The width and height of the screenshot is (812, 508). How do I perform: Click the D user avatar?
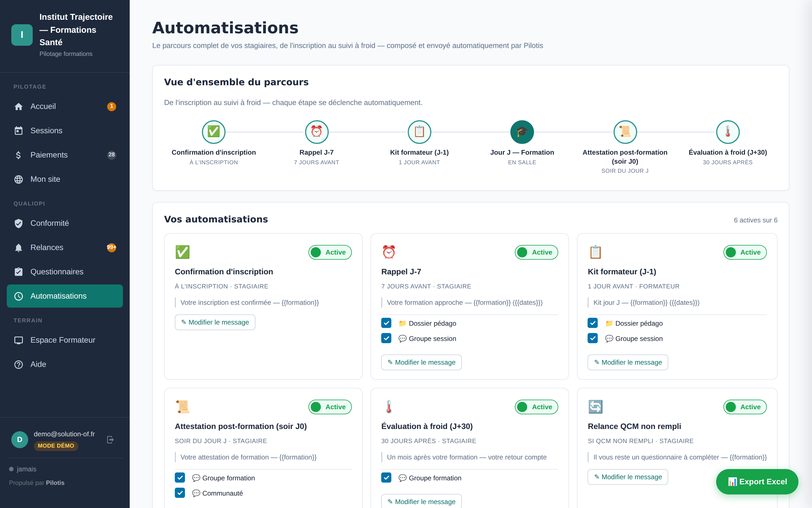tap(19, 439)
